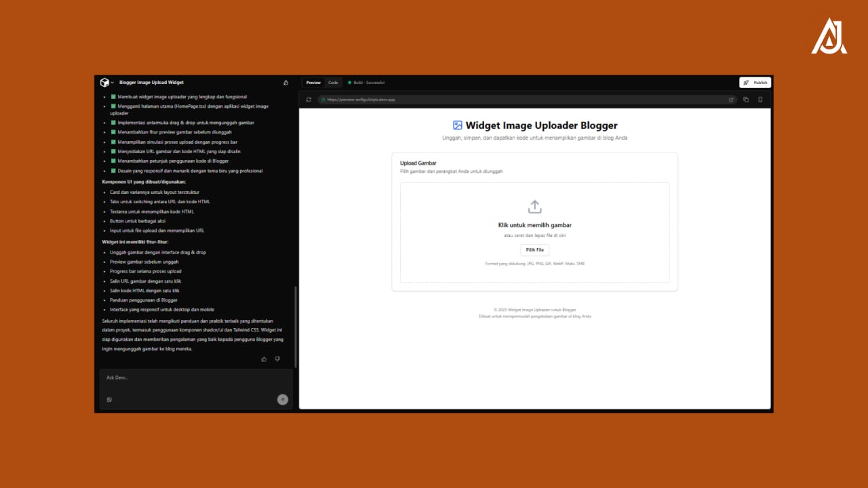This screenshot has height=488, width=868.
Task: Expand the chevron beside the cube logo
Action: (x=113, y=83)
